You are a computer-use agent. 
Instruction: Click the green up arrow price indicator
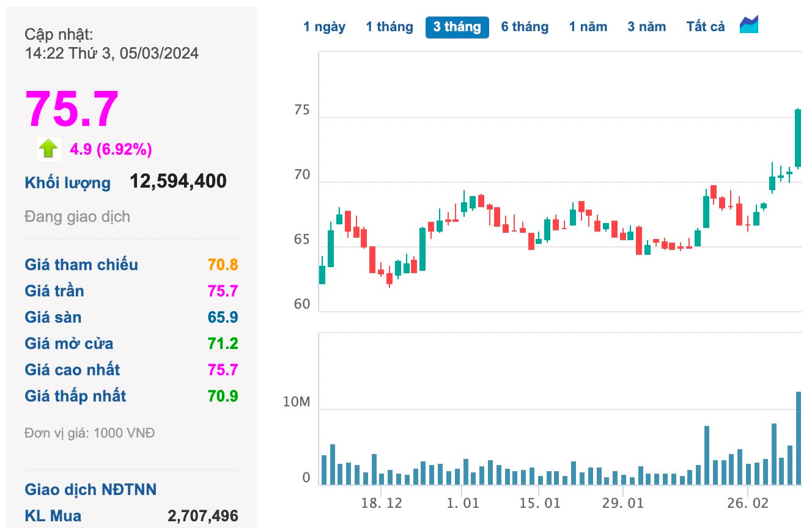[x=48, y=148]
